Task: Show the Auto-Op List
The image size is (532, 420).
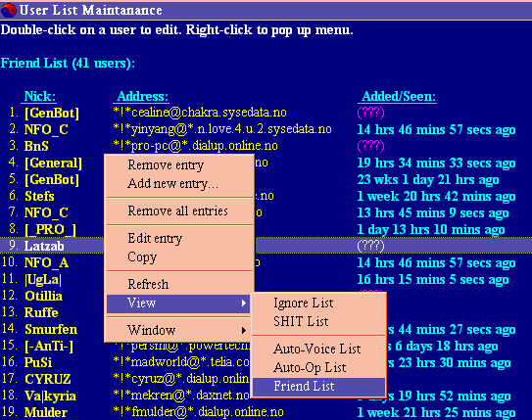Action: (310, 367)
